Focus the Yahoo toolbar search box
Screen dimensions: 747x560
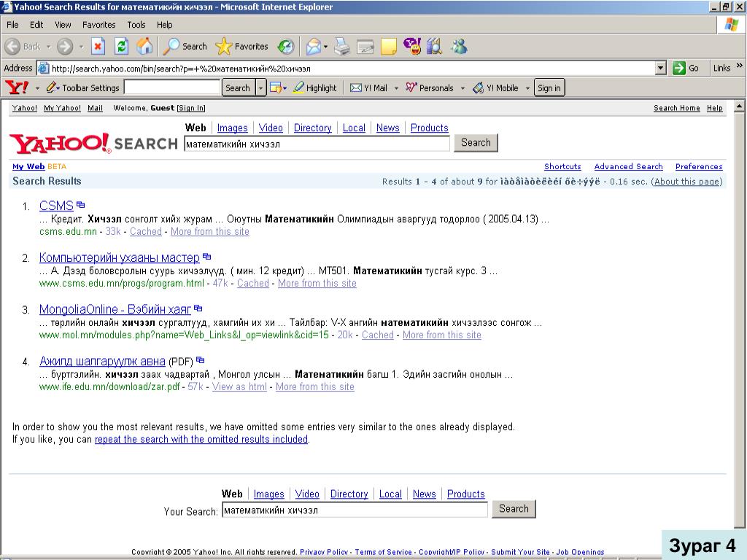point(172,87)
